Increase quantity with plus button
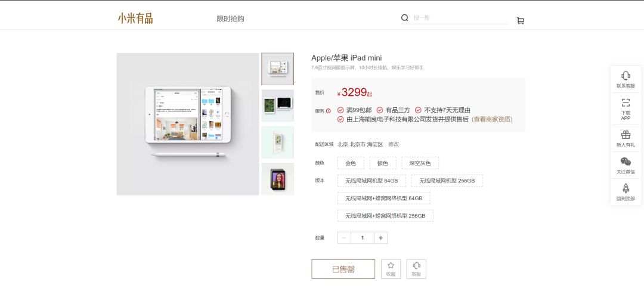 tap(380, 238)
